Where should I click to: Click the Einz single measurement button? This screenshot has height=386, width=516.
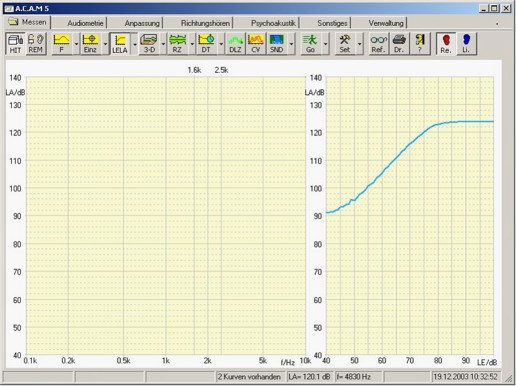(x=90, y=44)
